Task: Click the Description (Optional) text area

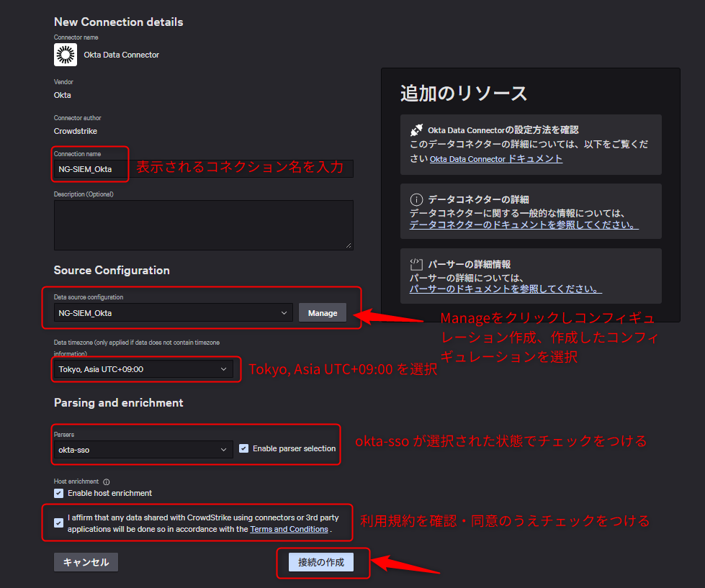Action: coord(203,223)
